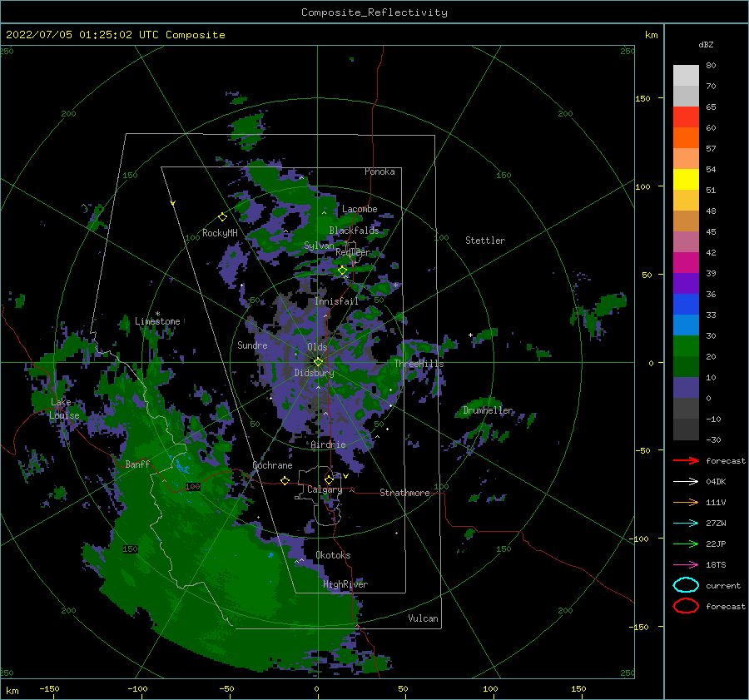Click the -150 tick on the bottom axis
The height and width of the screenshot is (700, 749).
[x=49, y=689]
